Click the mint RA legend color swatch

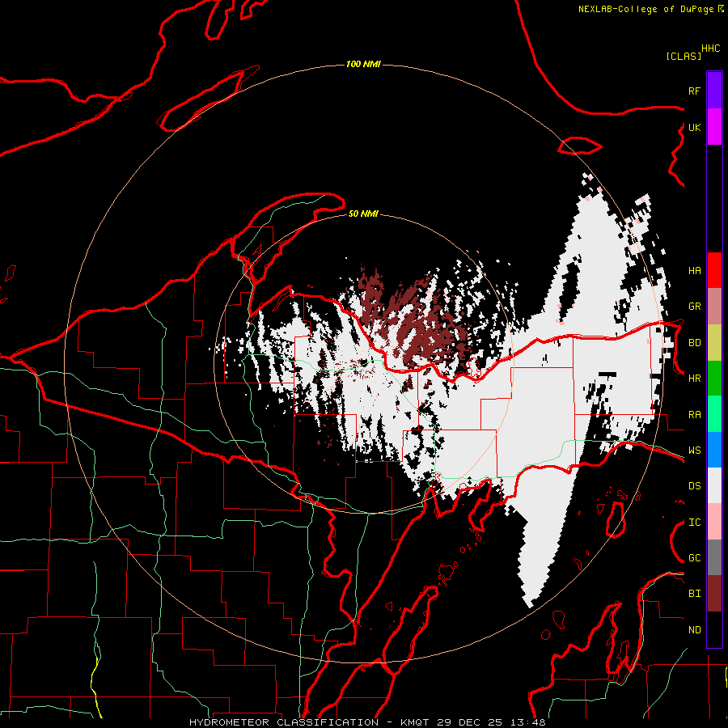[x=714, y=414]
